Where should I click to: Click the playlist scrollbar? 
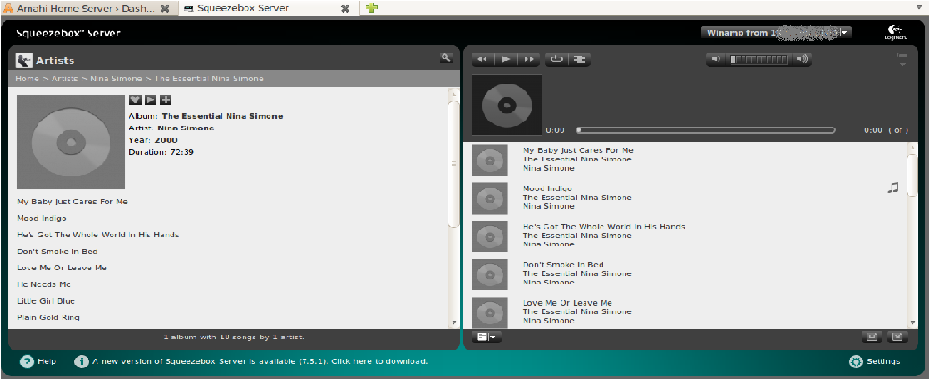pyautogui.click(x=913, y=234)
